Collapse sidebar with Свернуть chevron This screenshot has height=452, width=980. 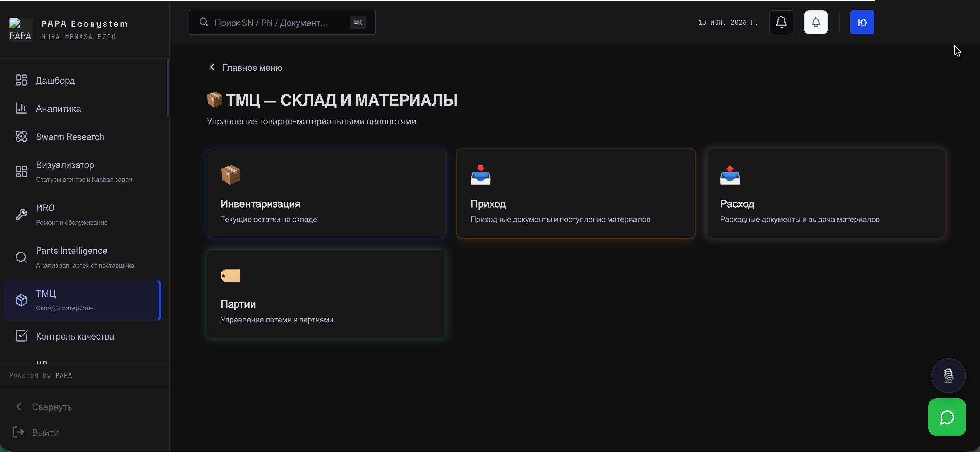coord(19,407)
